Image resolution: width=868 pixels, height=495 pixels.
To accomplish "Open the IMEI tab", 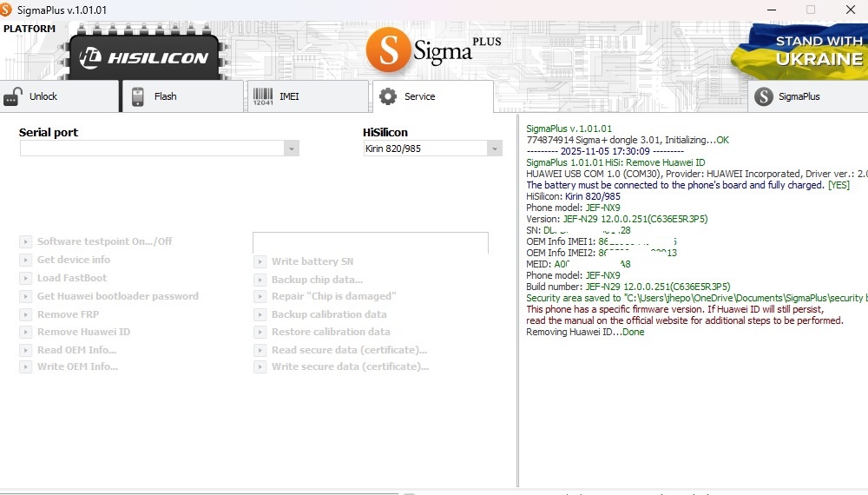I will pos(308,96).
